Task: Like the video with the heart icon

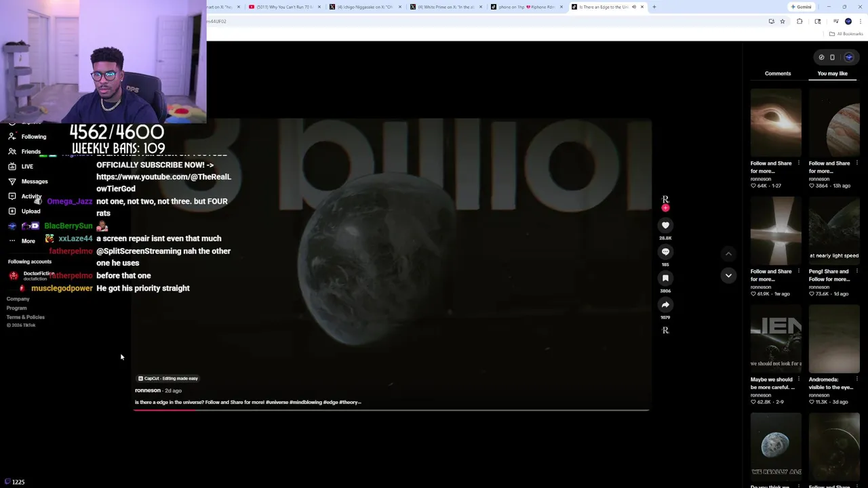Action: [665, 225]
